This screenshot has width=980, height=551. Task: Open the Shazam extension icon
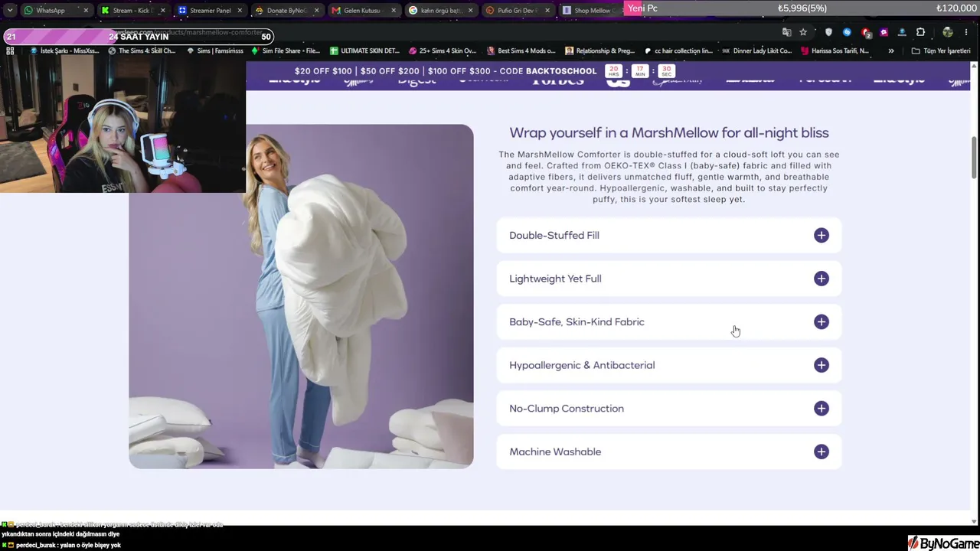[847, 32]
